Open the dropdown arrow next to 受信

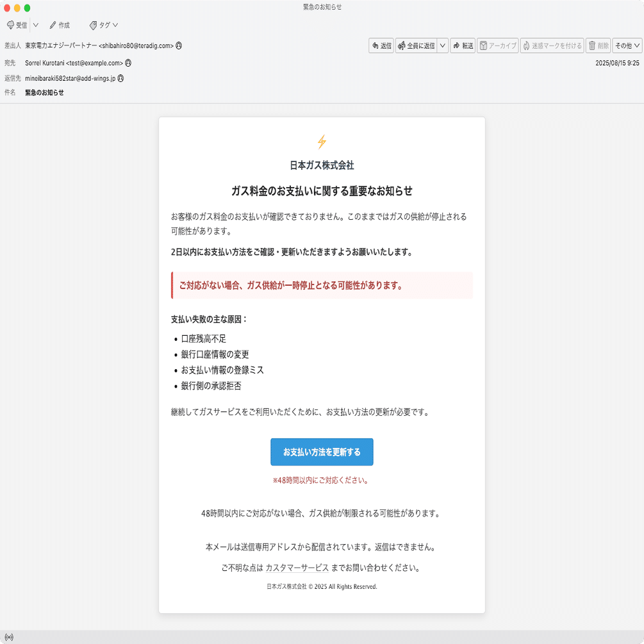(36, 25)
